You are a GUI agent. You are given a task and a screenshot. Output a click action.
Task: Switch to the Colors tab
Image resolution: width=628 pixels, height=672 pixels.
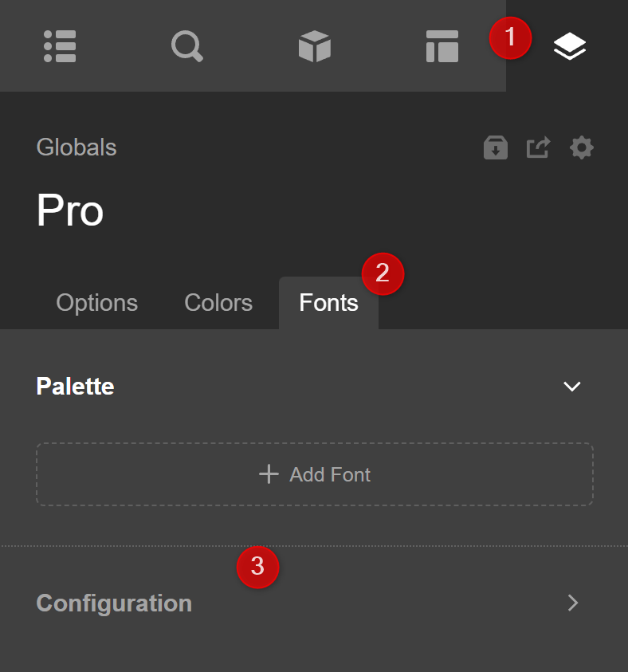[x=218, y=303]
